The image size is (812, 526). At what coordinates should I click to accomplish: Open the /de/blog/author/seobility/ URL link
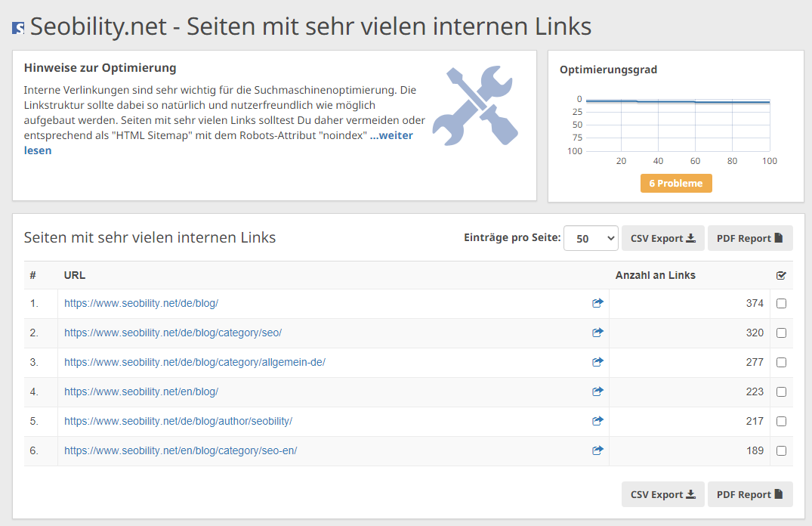[x=178, y=422]
